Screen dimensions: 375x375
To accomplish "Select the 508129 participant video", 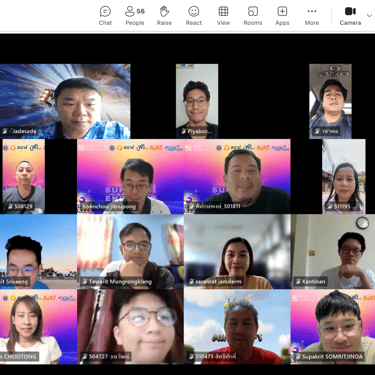I will pos(24,176).
